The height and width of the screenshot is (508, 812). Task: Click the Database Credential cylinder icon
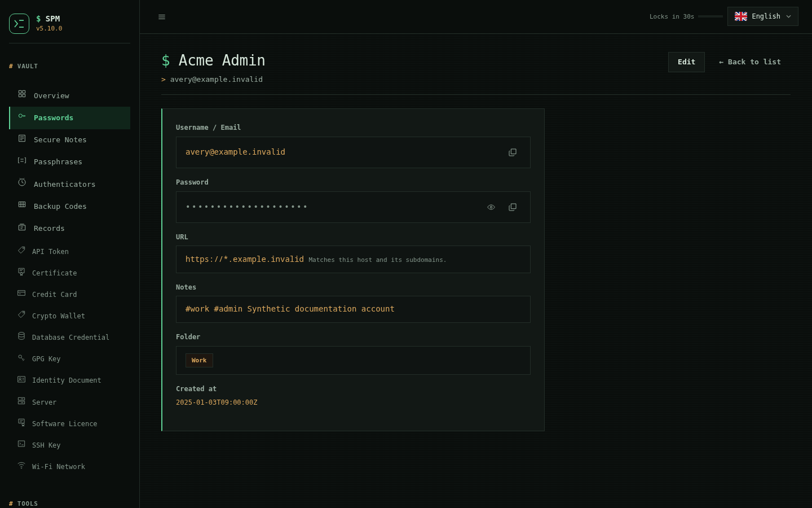(21, 336)
